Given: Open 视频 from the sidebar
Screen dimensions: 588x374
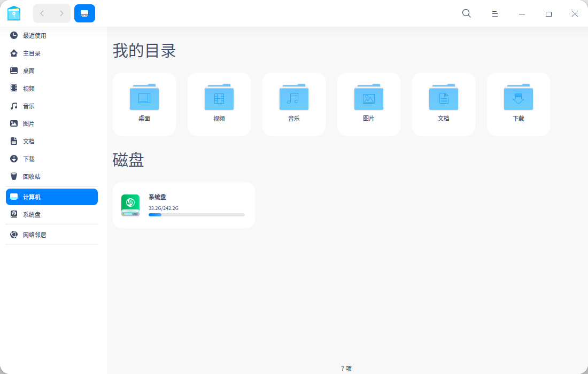Looking at the screenshot, I should 52,89.
